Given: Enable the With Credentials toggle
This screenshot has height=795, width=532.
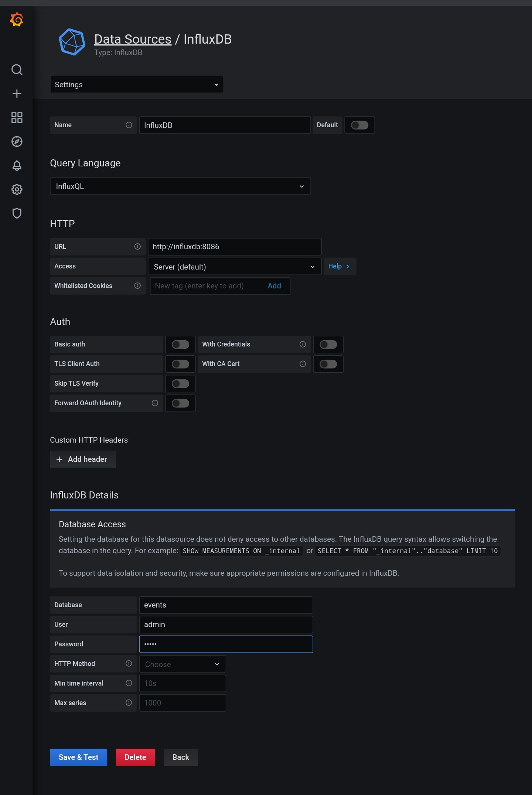Looking at the screenshot, I should click(x=328, y=344).
